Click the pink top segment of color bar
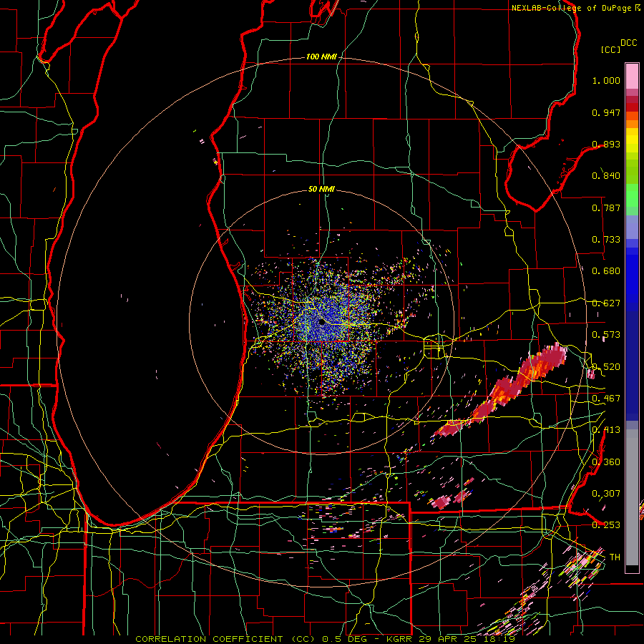The height and width of the screenshot is (644, 644). (632, 76)
